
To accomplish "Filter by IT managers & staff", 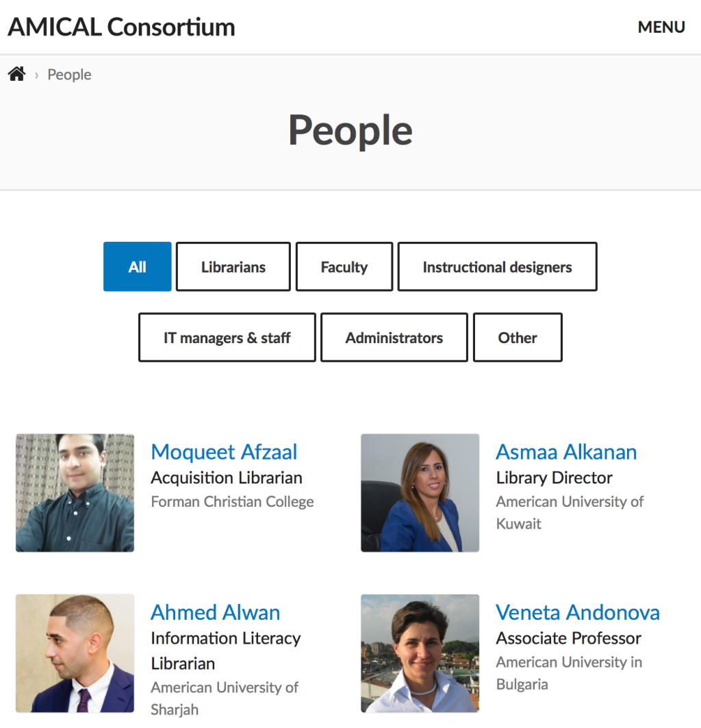I will [x=227, y=338].
